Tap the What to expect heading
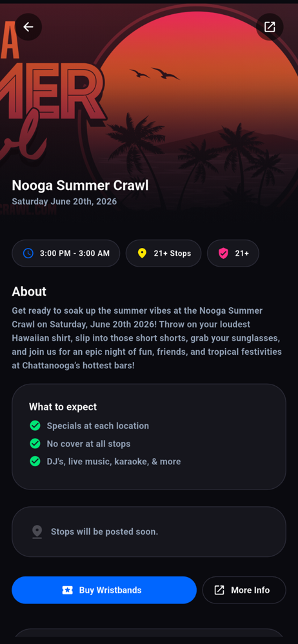The height and width of the screenshot is (644, 298). click(63, 406)
